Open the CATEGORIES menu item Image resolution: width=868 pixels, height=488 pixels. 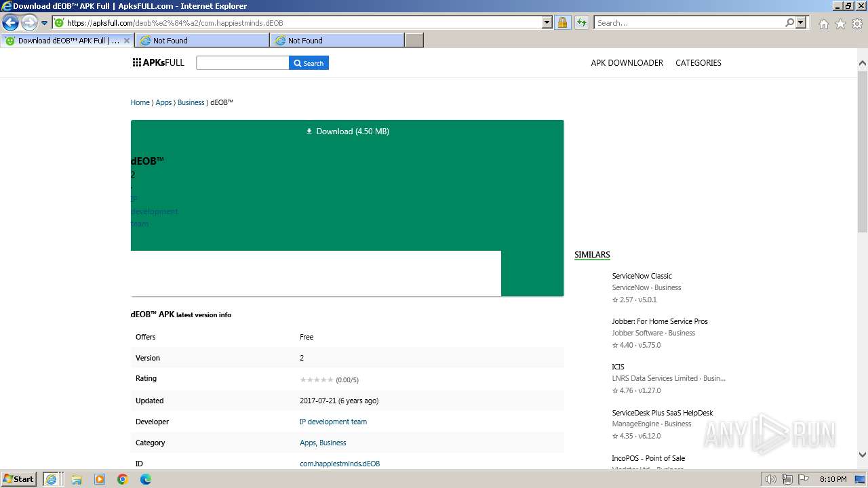pyautogui.click(x=698, y=63)
